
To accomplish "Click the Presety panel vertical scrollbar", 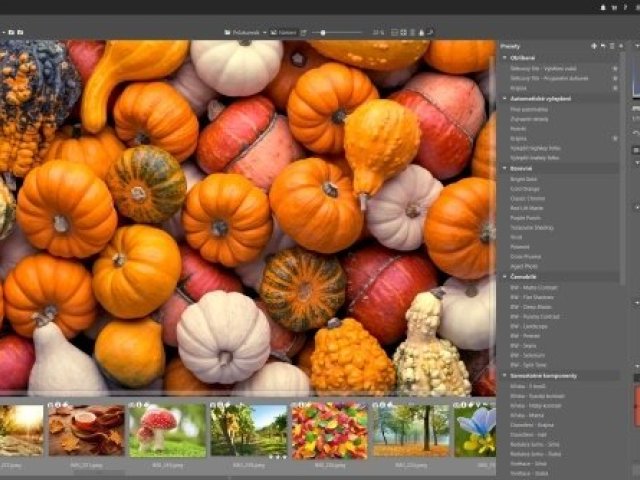I will (x=622, y=168).
